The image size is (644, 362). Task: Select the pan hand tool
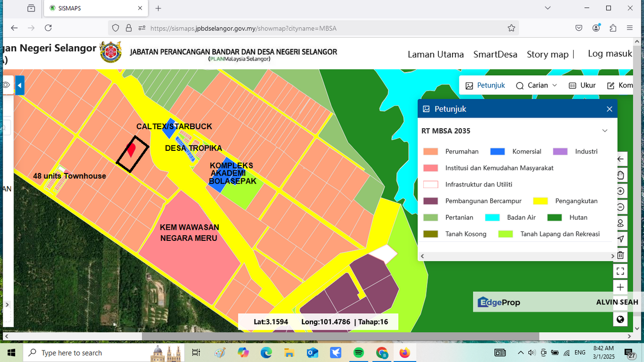(620, 175)
